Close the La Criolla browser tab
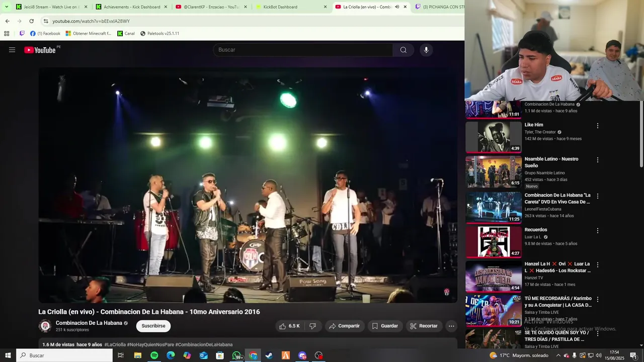644x362 pixels. (405, 7)
